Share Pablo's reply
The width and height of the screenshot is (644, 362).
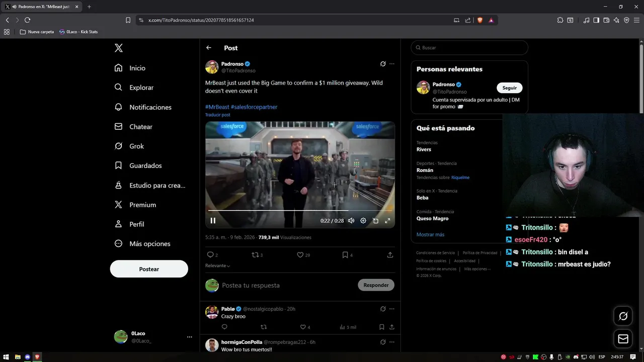(391, 327)
